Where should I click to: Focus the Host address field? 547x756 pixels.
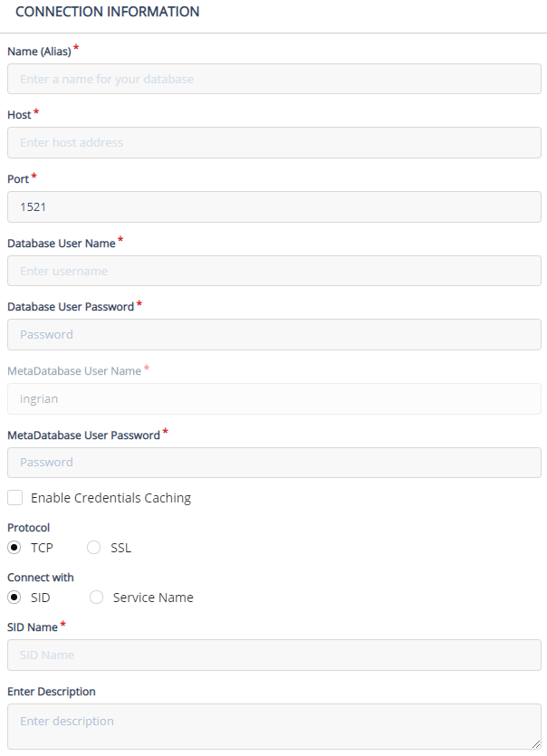pyautogui.click(x=273, y=143)
